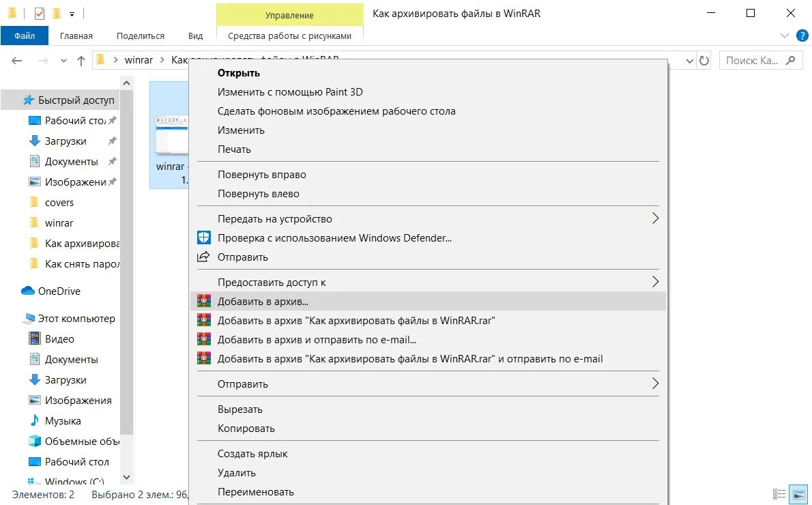Open the address bar history dropdown
This screenshot has height=505, width=812.
(690, 61)
